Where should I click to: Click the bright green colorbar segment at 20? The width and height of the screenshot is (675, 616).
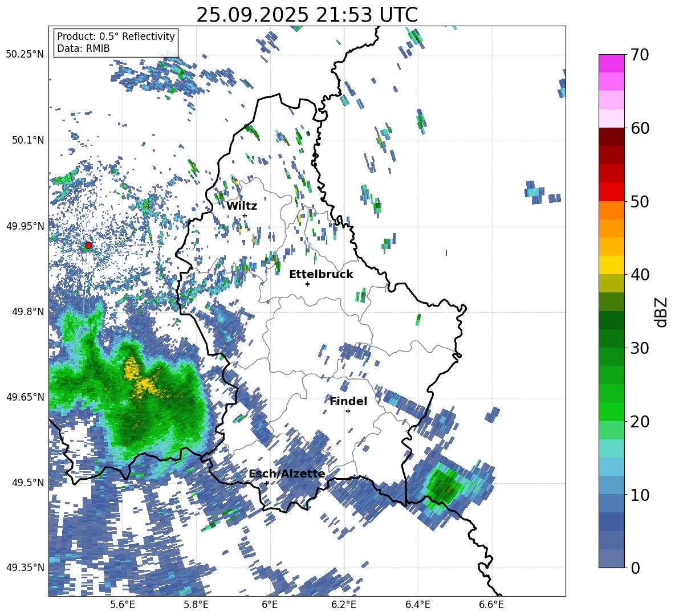[611, 411]
